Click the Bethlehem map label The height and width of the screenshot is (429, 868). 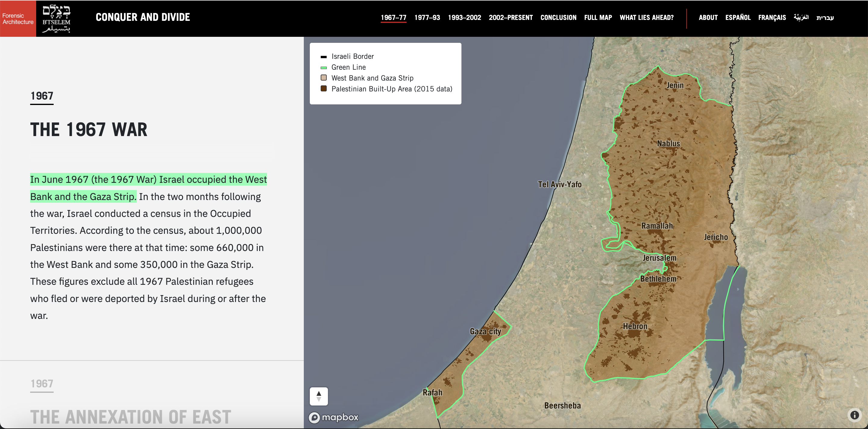click(658, 279)
